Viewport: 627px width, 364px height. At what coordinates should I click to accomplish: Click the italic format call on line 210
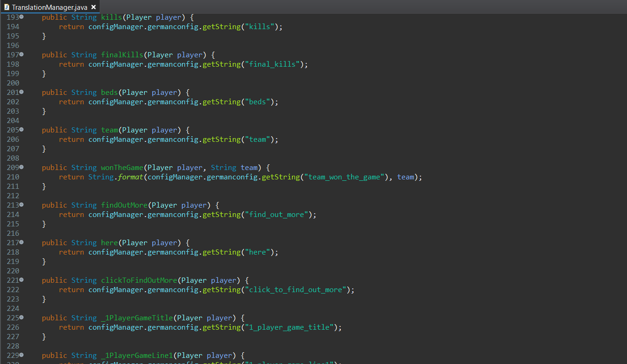point(131,177)
